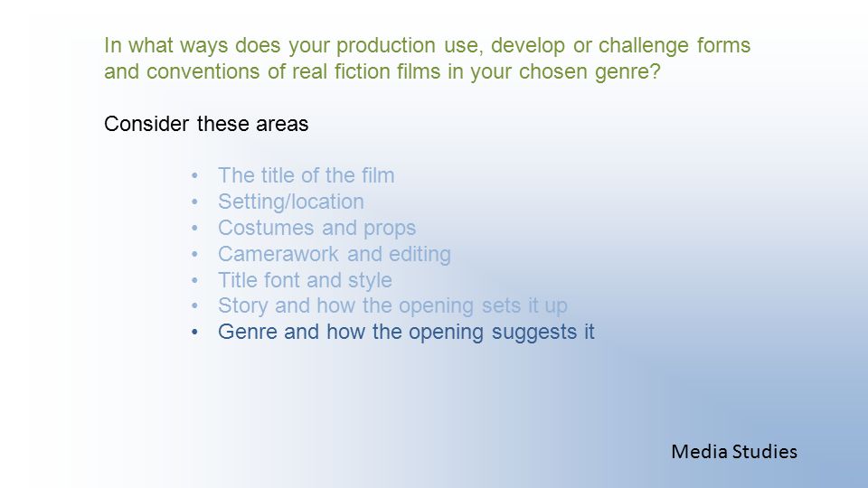Image resolution: width=868 pixels, height=488 pixels.
Task: Click bullet dot before 'Setting/location'
Action: click(194, 202)
